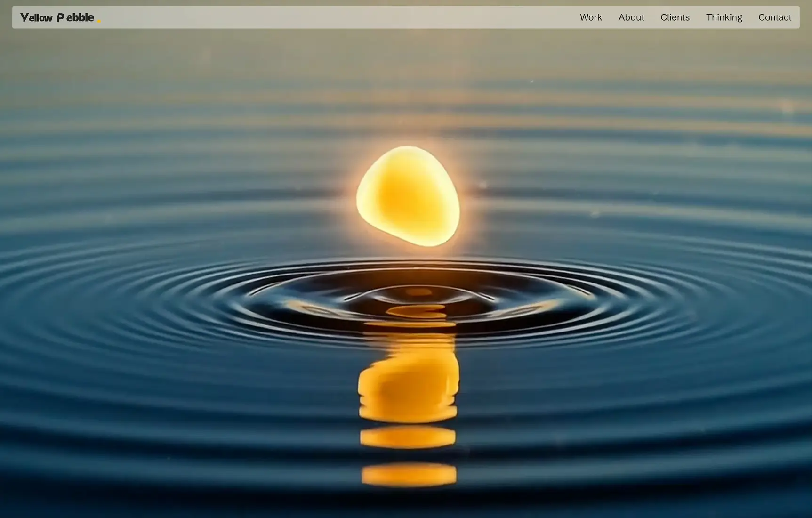Click the Yellow Pebble logo

(57, 17)
